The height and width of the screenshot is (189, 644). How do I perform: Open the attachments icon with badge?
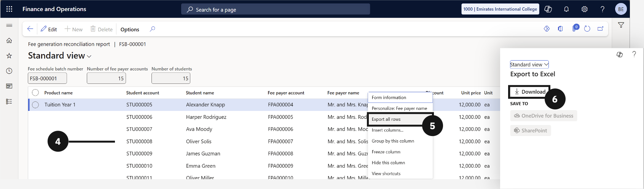575,28
